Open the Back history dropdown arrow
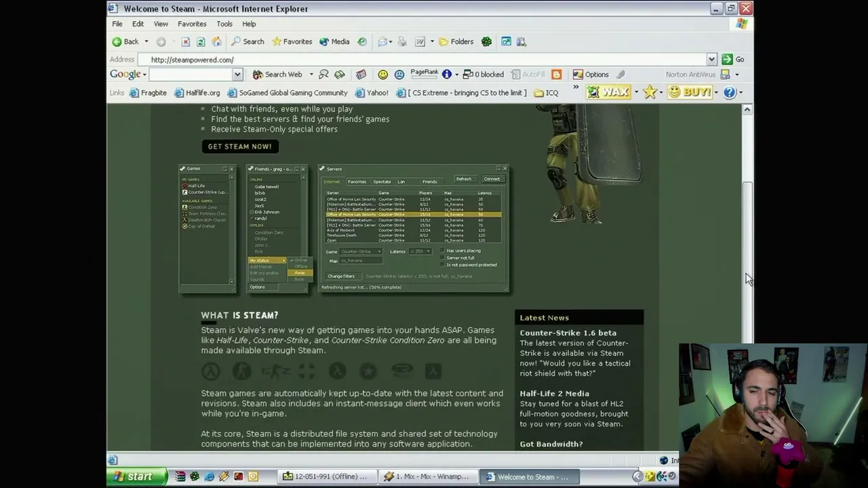Image resolution: width=868 pixels, height=488 pixels. (x=146, y=41)
